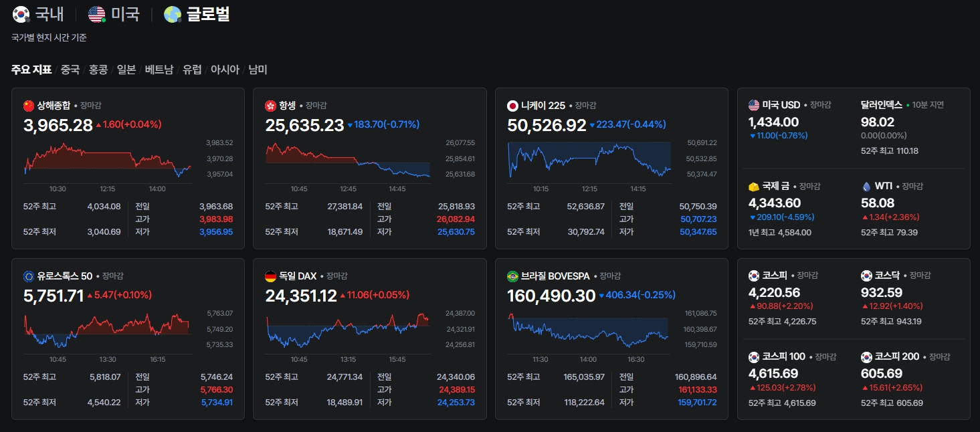This screenshot has width=980, height=432.
Task: Click the 상해종합 intraday chart
Action: [x=108, y=160]
